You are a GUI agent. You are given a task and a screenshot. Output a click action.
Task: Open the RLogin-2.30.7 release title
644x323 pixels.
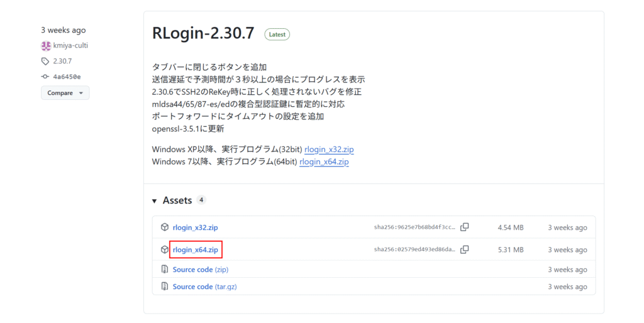click(x=203, y=33)
